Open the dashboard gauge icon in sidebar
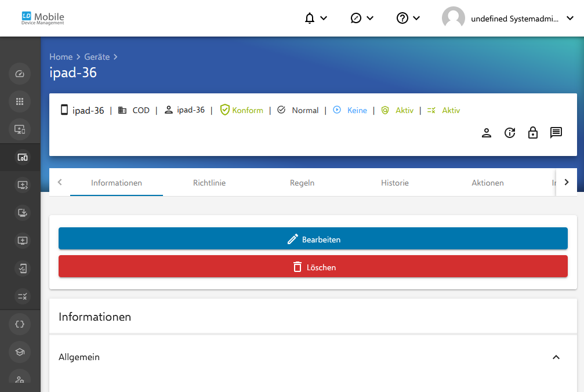584x392 pixels. click(x=20, y=74)
